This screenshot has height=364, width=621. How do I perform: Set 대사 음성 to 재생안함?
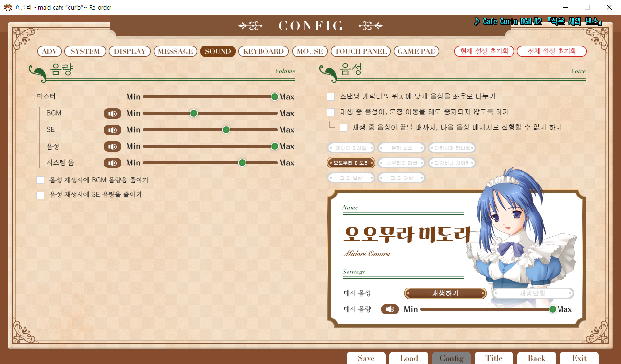click(x=533, y=293)
